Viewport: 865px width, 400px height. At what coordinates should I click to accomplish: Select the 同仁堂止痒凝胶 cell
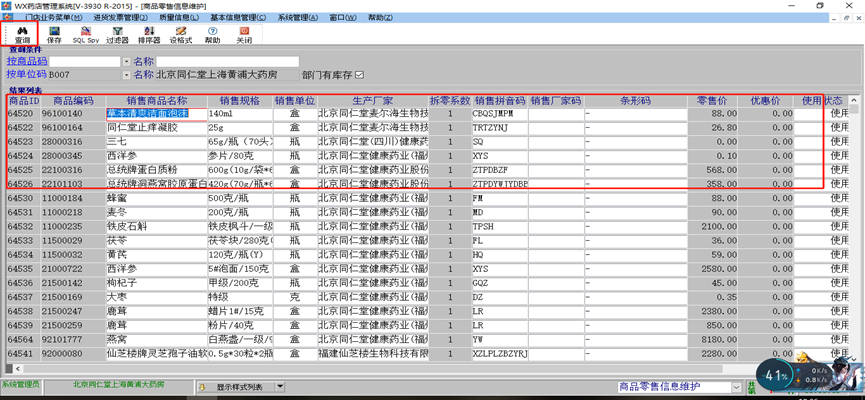[x=157, y=128]
